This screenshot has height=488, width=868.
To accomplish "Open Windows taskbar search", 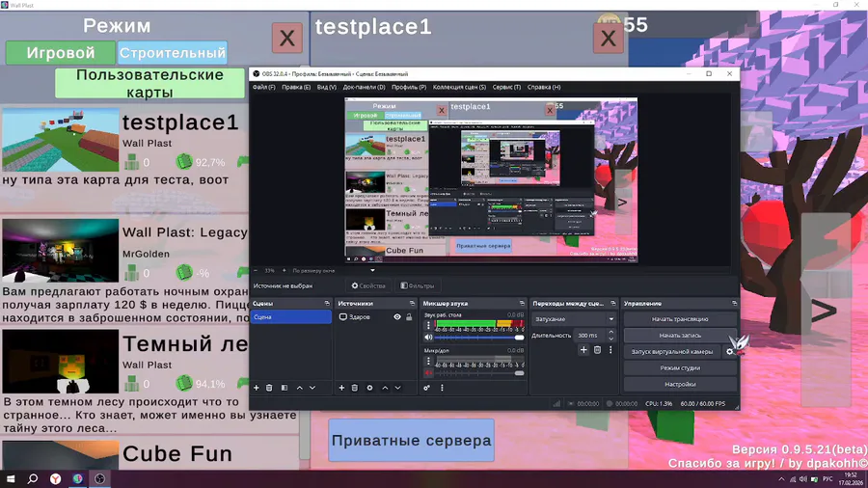I will (x=33, y=478).
